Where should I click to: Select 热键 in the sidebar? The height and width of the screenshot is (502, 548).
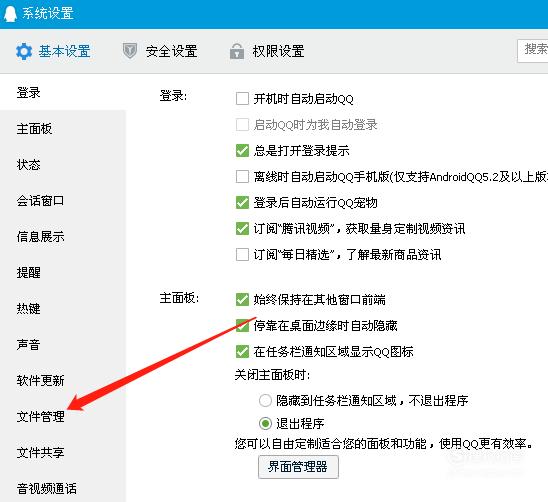pyautogui.click(x=29, y=309)
